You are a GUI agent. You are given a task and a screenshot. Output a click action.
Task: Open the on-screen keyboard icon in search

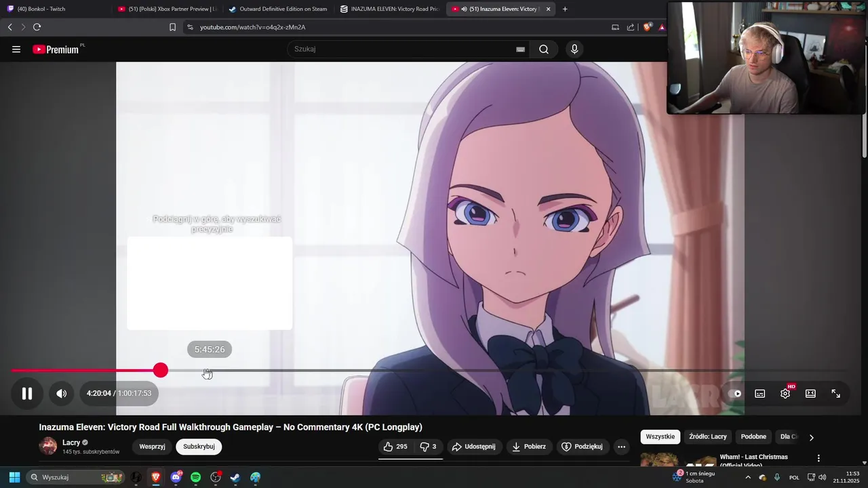tap(520, 49)
